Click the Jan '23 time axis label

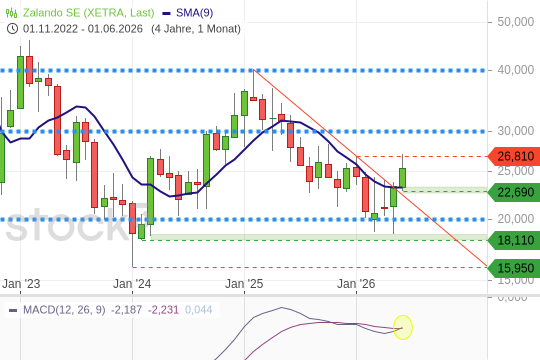tap(21, 284)
